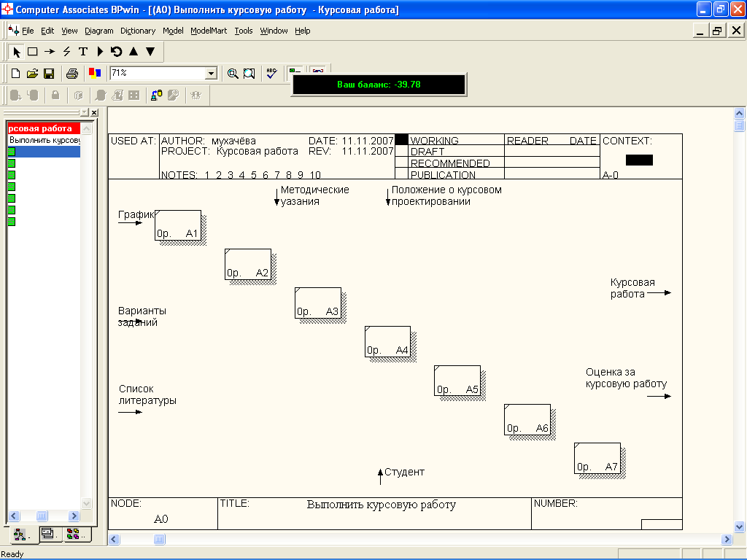The width and height of the screenshot is (747, 560).
Task: Print the diagram using printer icon
Action: coord(72,74)
